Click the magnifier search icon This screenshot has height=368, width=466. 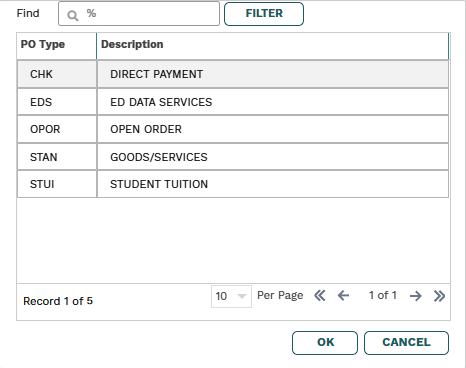pyautogui.click(x=73, y=15)
